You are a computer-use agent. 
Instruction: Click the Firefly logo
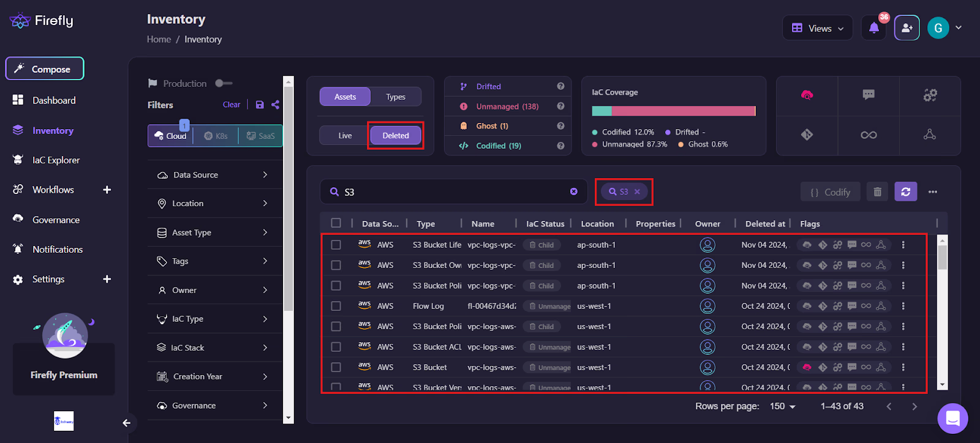pyautogui.click(x=42, y=21)
